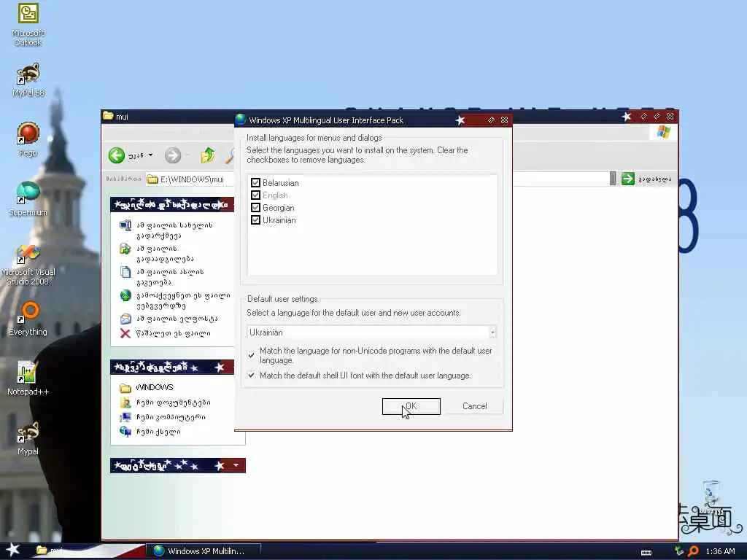
Task: Toggle Match default shell UI font option
Action: 251,376
